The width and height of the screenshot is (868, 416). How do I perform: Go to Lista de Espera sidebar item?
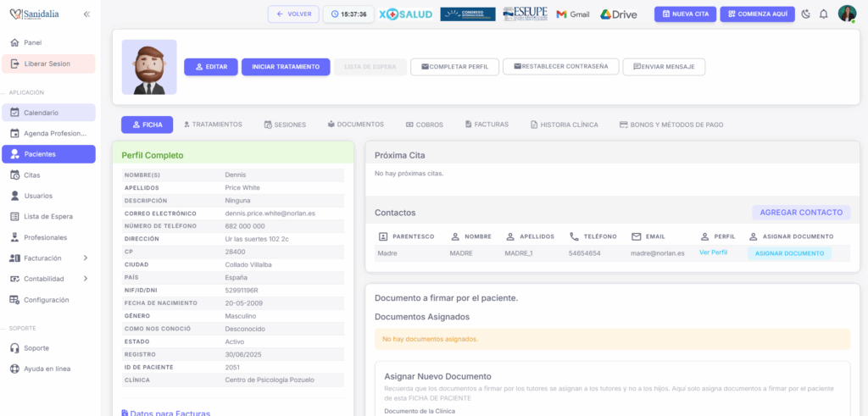point(48,216)
